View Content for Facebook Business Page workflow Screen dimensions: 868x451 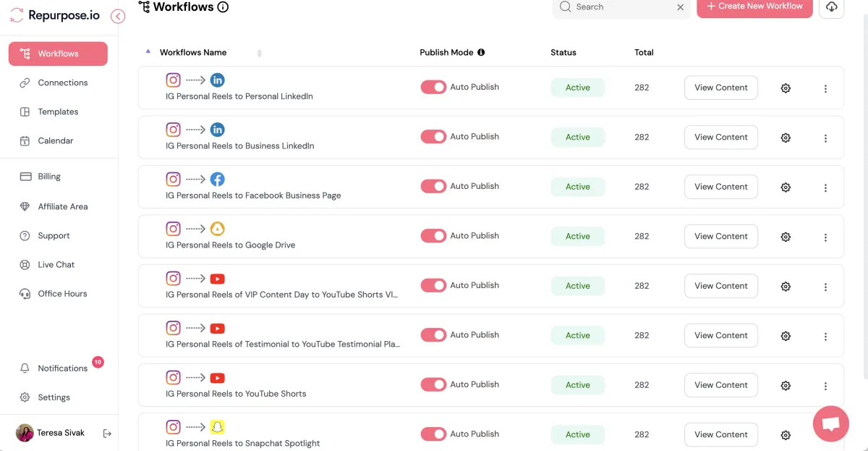721,187
